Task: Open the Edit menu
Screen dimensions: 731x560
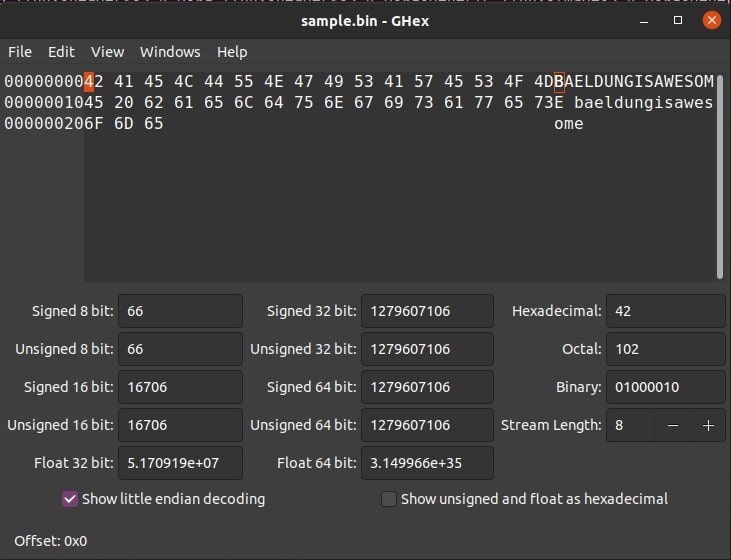Action: click(61, 52)
